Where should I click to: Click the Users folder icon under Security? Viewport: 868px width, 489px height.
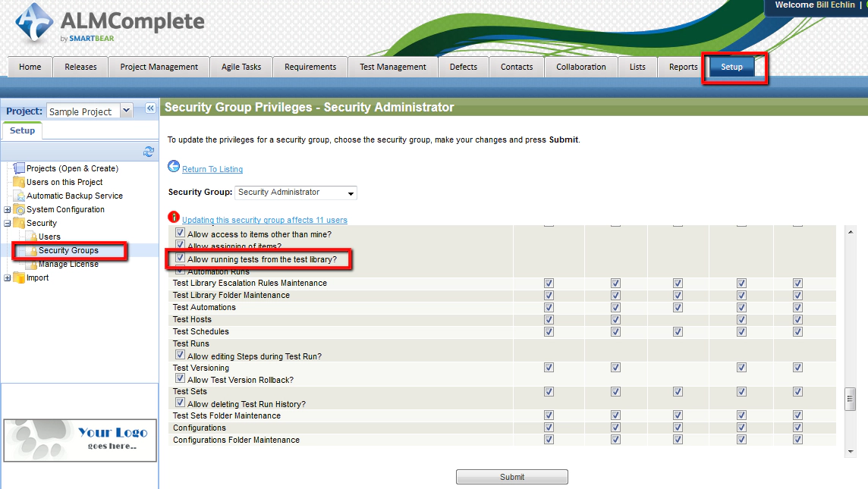[x=31, y=237]
